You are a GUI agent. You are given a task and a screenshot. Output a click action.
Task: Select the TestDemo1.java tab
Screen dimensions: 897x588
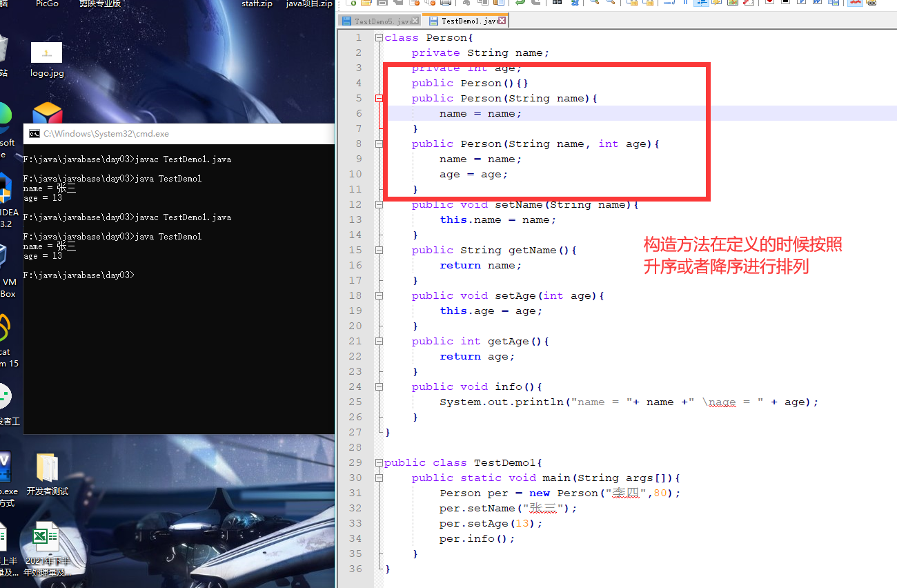pos(466,21)
